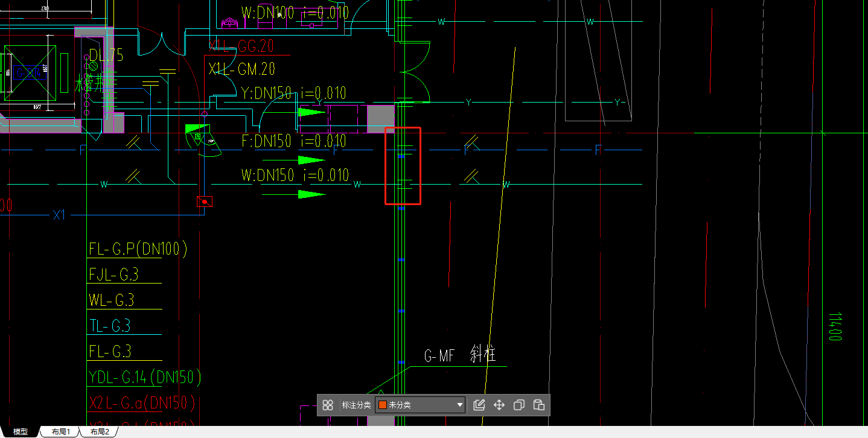Select the G-MF 斜柱 annotation text
Viewport: 868px width, 438px height.
[460, 356]
